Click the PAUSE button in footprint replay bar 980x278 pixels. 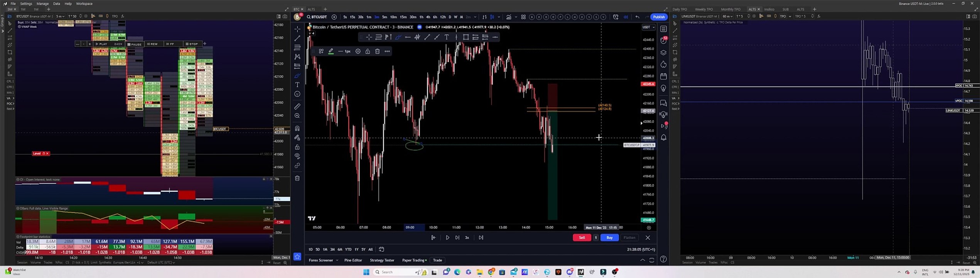click(135, 44)
